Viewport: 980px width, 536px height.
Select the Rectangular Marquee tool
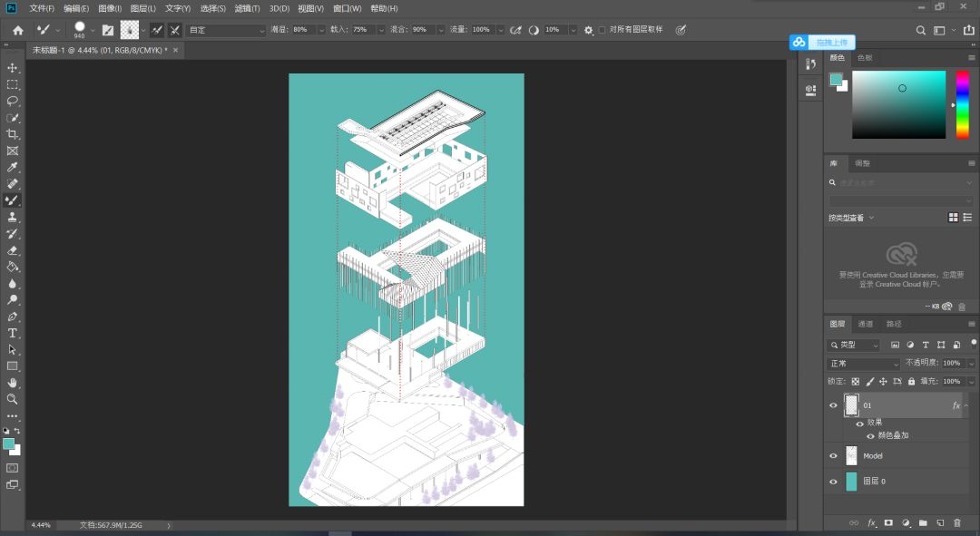(13, 84)
